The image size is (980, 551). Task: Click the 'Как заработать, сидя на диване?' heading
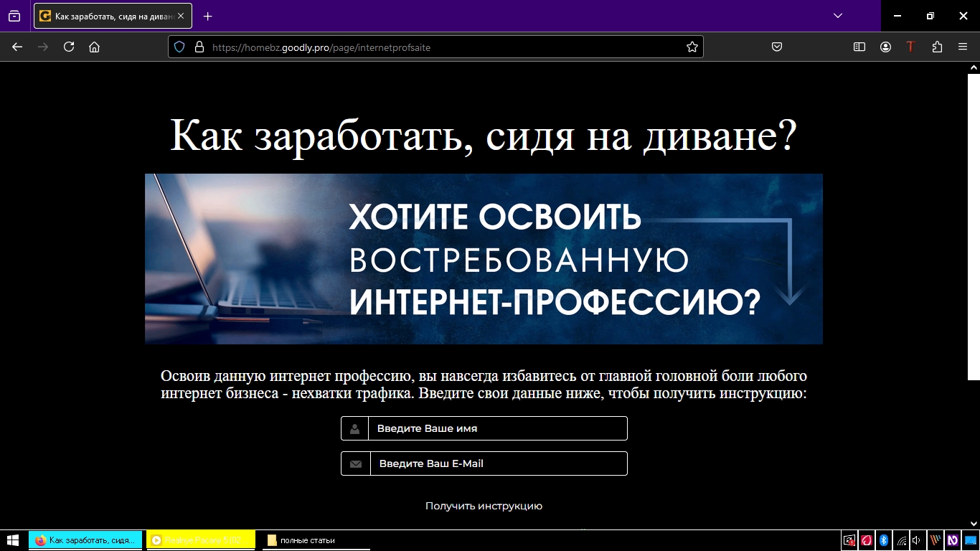pyautogui.click(x=484, y=135)
